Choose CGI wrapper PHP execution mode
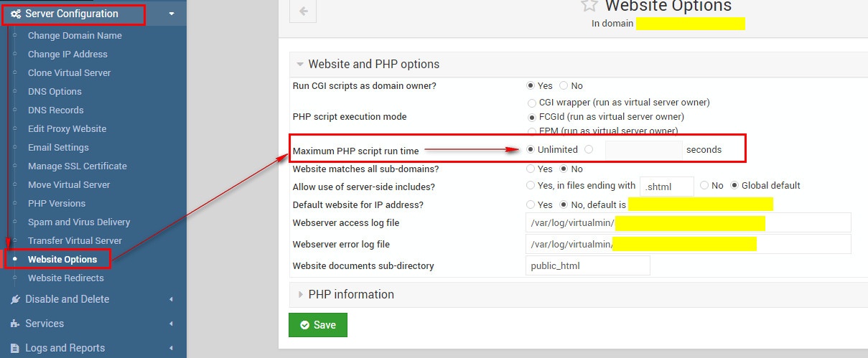Image resolution: width=868 pixels, height=358 pixels. pos(531,103)
